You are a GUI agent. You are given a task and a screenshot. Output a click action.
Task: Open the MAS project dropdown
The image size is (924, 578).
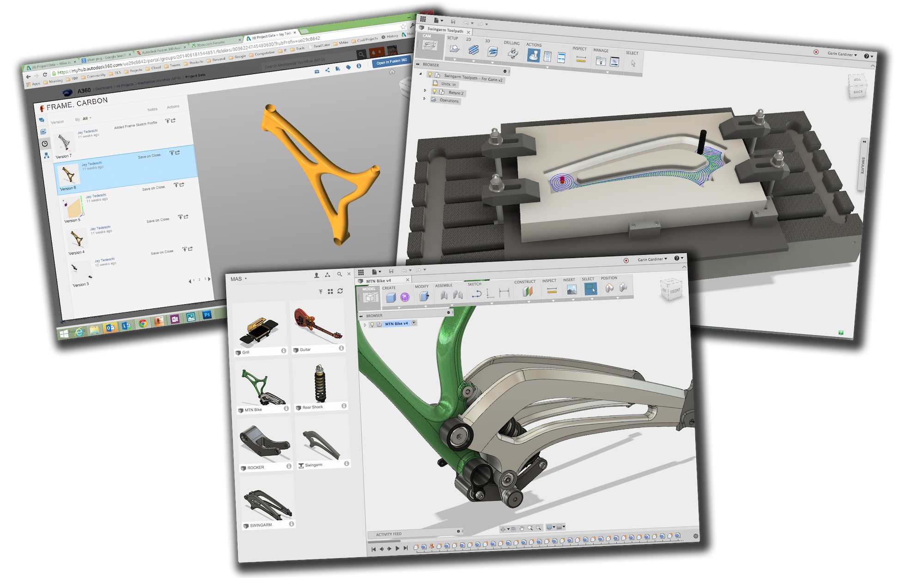pyautogui.click(x=239, y=279)
